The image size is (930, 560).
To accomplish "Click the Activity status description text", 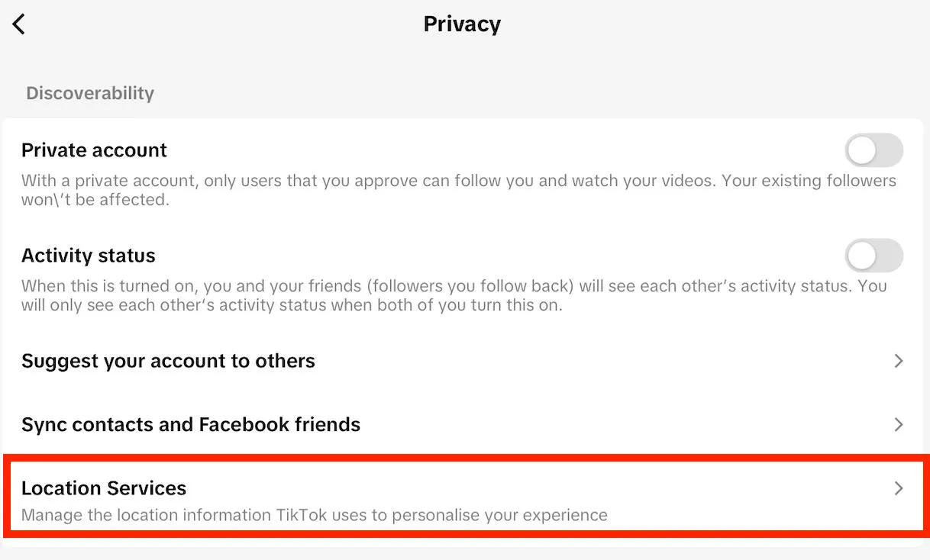I will click(454, 287).
